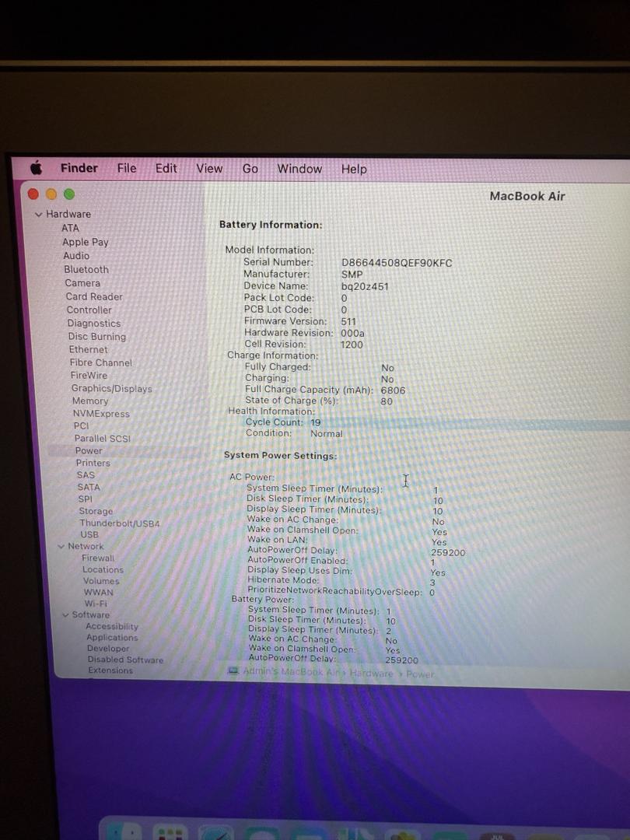Open the Window menu
Viewport: 630px width, 840px height.
(299, 169)
